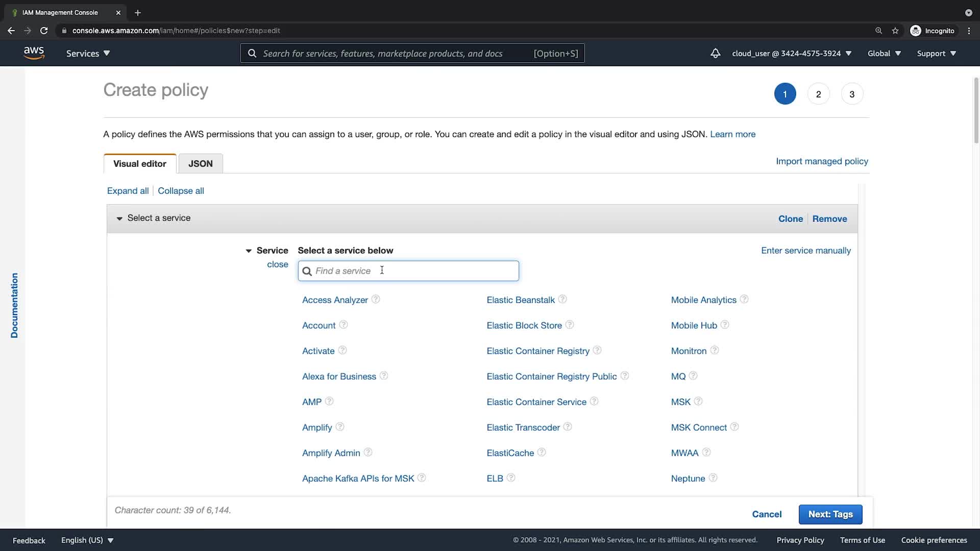Screen dimensions: 980x551
Task: Open the notifications bell icon
Action: click(x=715, y=53)
